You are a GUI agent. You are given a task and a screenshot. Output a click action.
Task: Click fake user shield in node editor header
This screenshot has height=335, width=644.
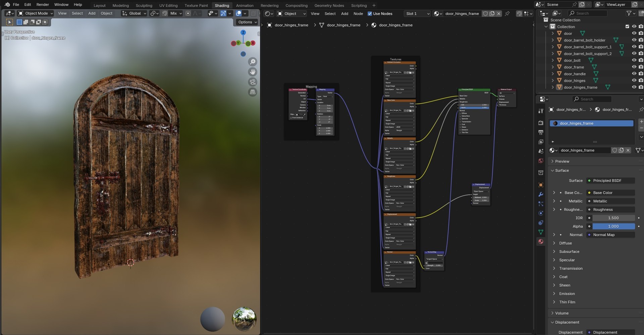click(x=485, y=13)
